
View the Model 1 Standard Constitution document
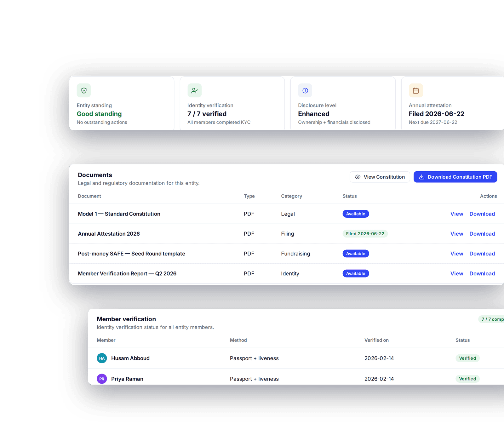click(456, 214)
